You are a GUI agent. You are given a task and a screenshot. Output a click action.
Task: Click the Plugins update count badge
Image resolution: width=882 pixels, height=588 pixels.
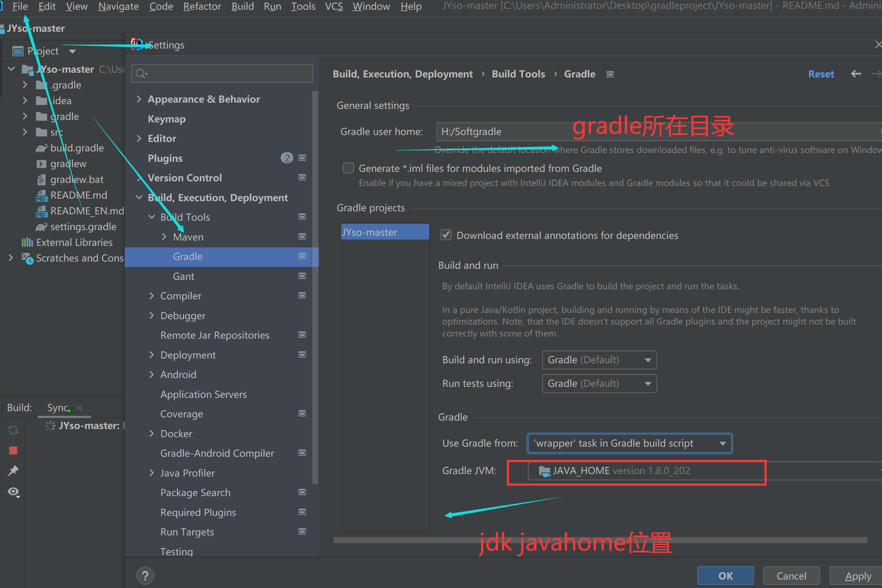pos(287,158)
